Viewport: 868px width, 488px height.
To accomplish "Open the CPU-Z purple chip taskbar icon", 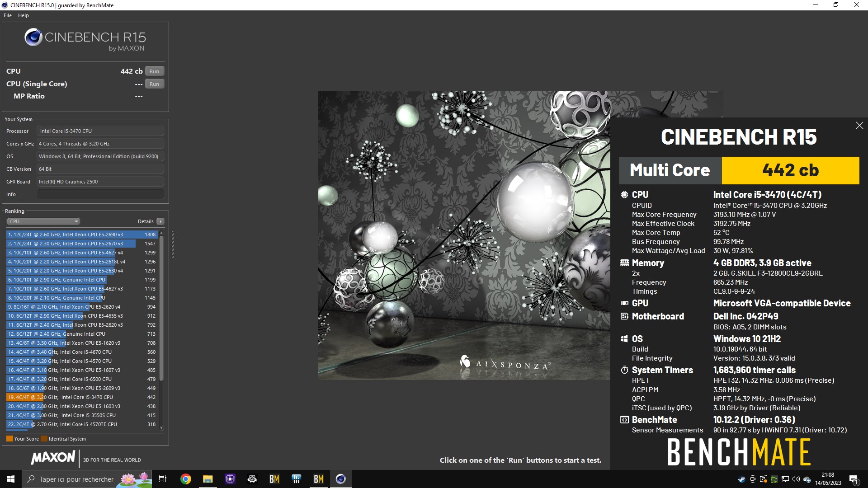I will [230, 479].
